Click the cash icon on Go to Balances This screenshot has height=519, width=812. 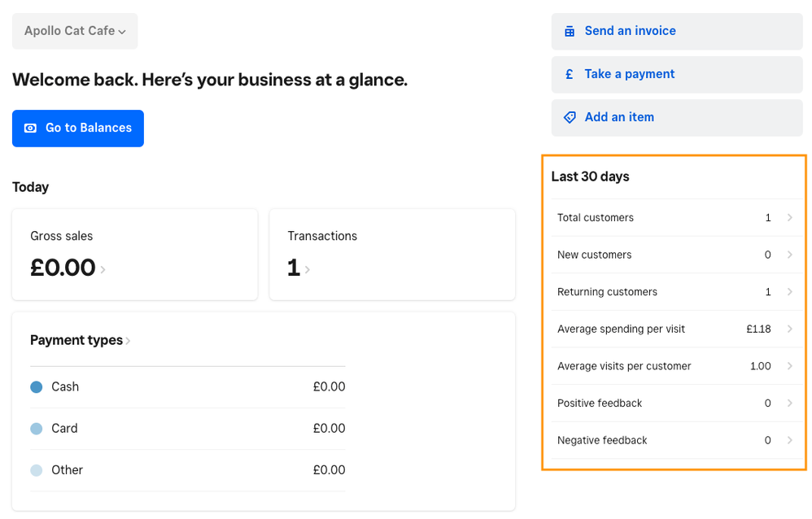coord(31,129)
